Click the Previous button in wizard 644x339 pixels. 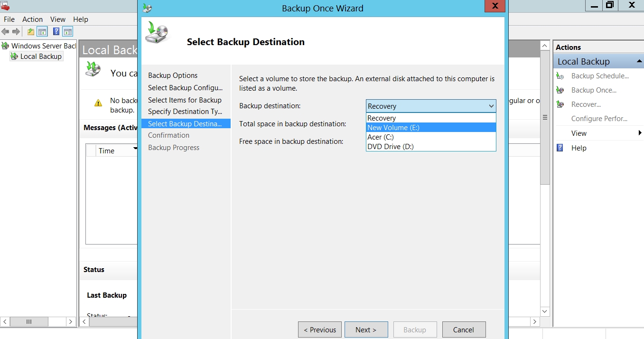coord(320,330)
